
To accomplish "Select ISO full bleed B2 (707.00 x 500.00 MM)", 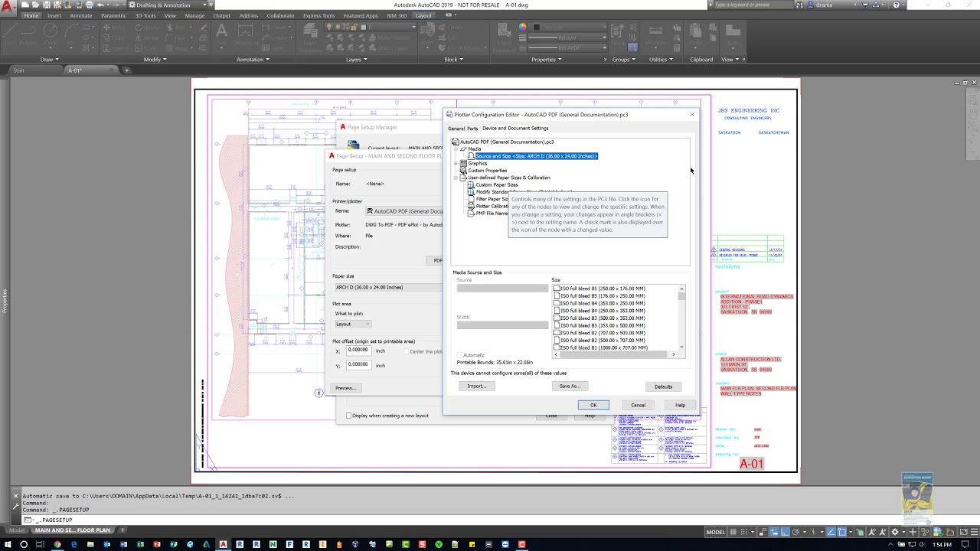I will (x=602, y=333).
